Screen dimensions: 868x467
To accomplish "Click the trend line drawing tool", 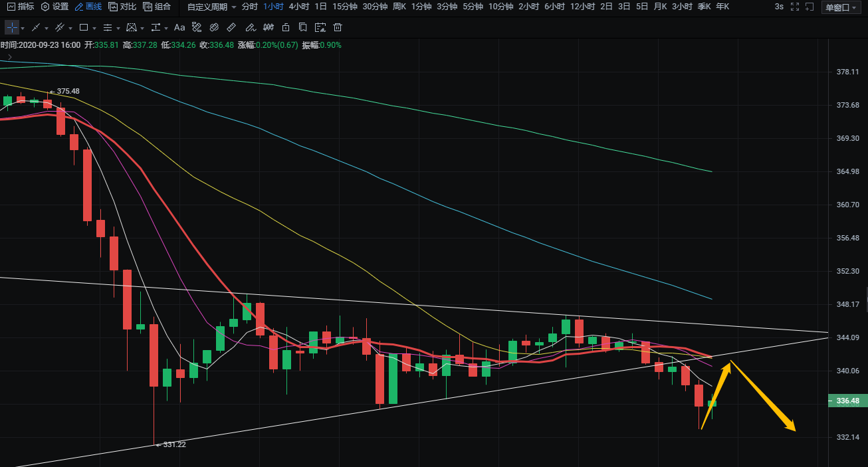I will coord(36,28).
